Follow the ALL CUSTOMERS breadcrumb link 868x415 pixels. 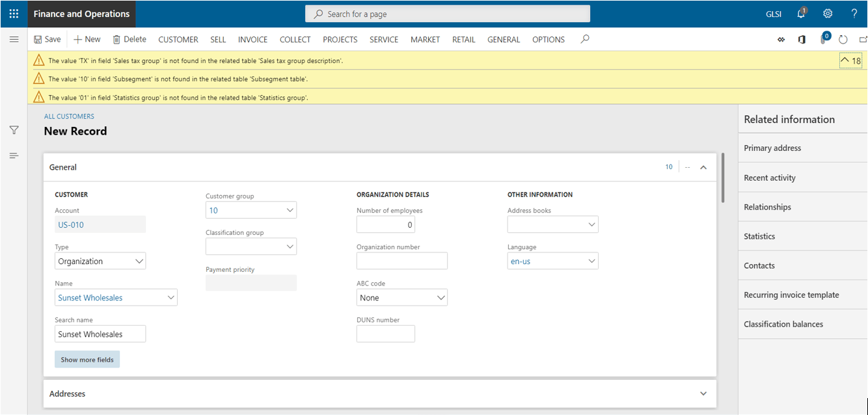pos(69,116)
